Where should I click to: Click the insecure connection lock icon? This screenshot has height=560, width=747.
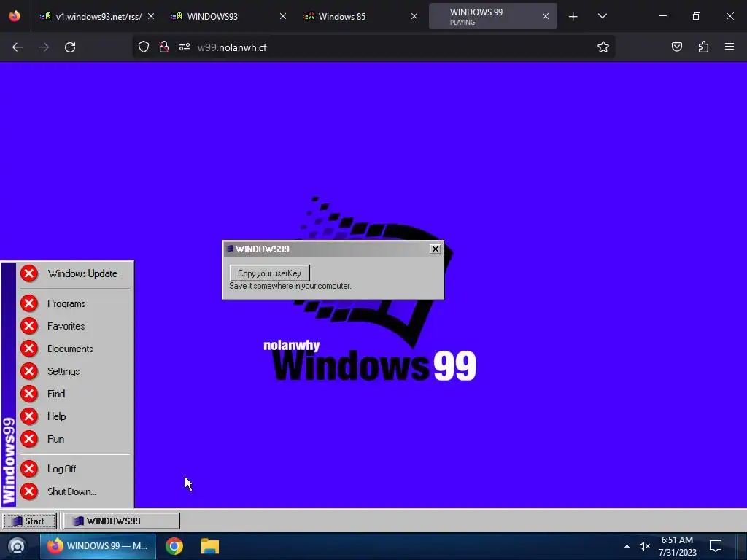tap(164, 47)
